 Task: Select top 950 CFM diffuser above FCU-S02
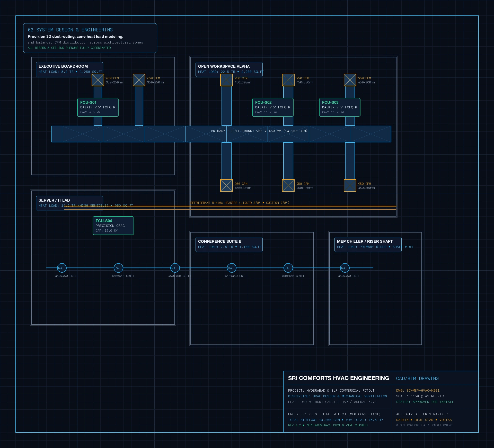click(288, 80)
